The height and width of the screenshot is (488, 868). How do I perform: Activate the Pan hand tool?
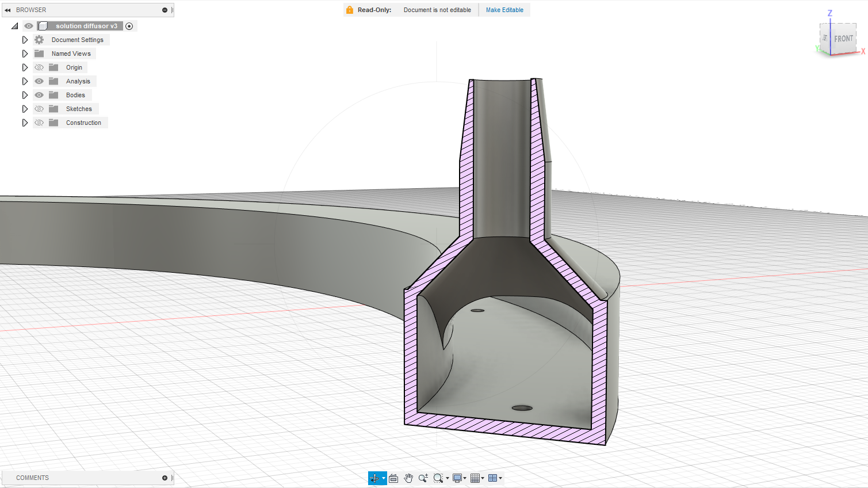[x=408, y=478]
